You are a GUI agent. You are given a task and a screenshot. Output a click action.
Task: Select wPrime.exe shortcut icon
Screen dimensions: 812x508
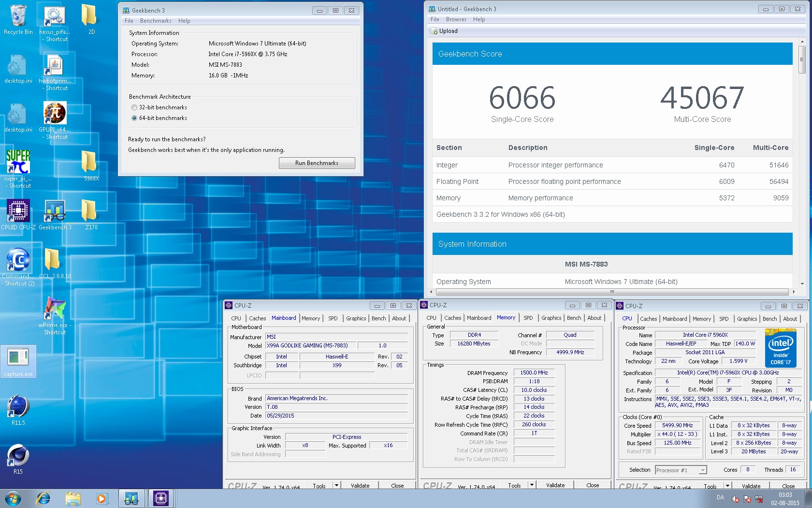click(55, 315)
